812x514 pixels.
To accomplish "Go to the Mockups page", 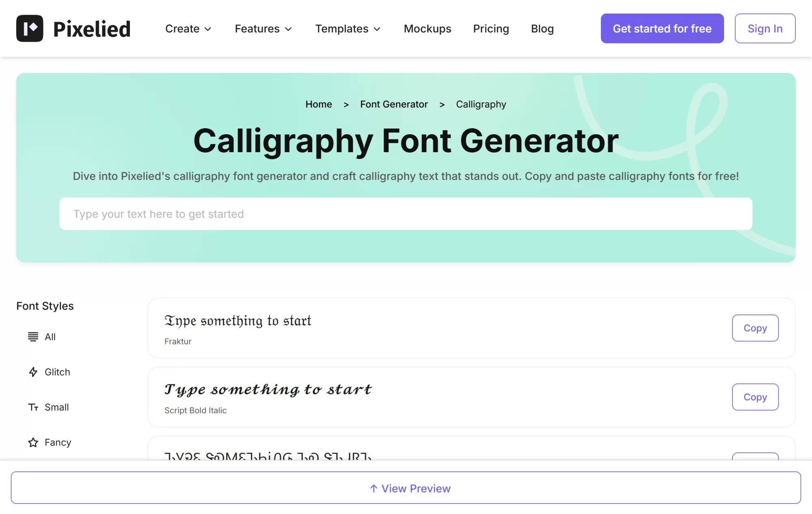I will click(428, 29).
